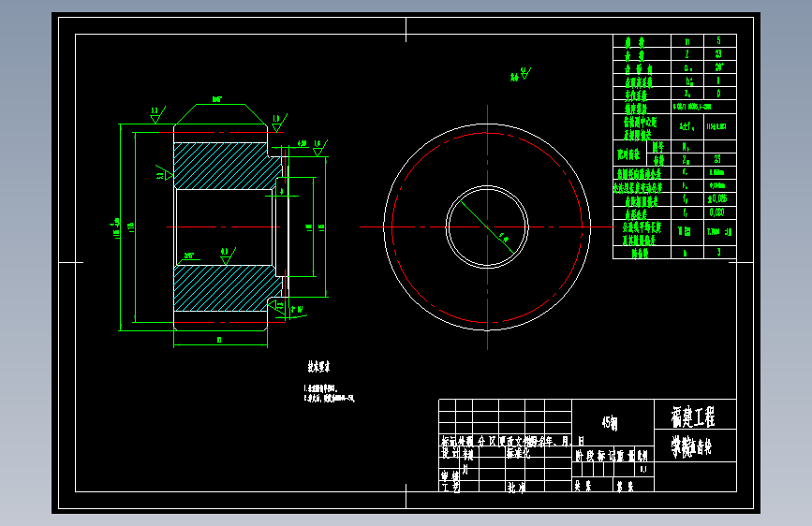Select the '0.020' value in parameter table
The width and height of the screenshot is (812, 526).
(717, 212)
